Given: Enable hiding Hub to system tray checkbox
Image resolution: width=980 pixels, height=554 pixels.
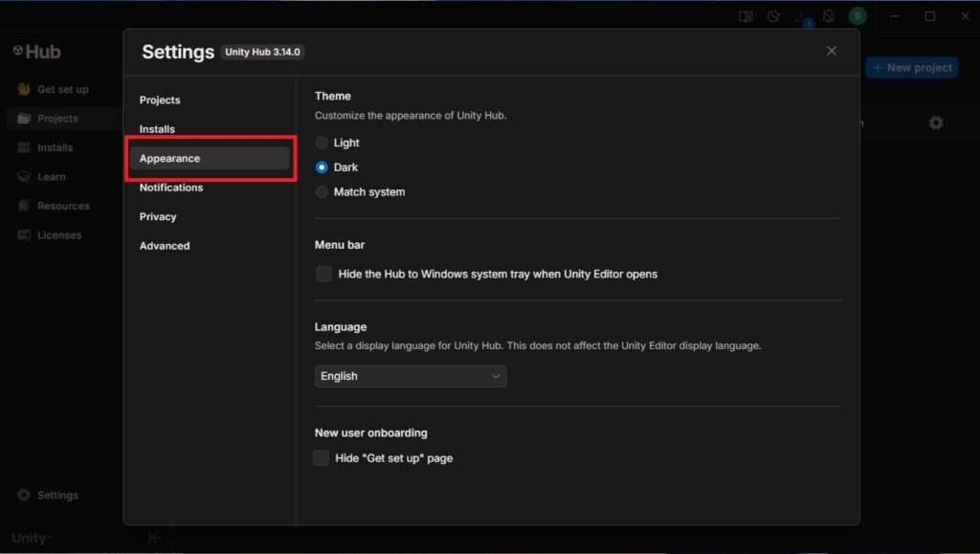Looking at the screenshot, I should (323, 274).
